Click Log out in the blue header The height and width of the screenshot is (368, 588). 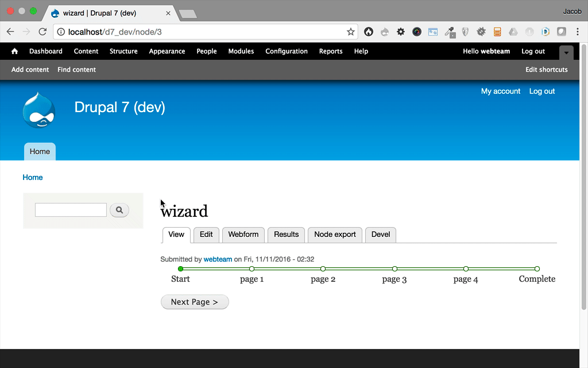[x=542, y=91]
